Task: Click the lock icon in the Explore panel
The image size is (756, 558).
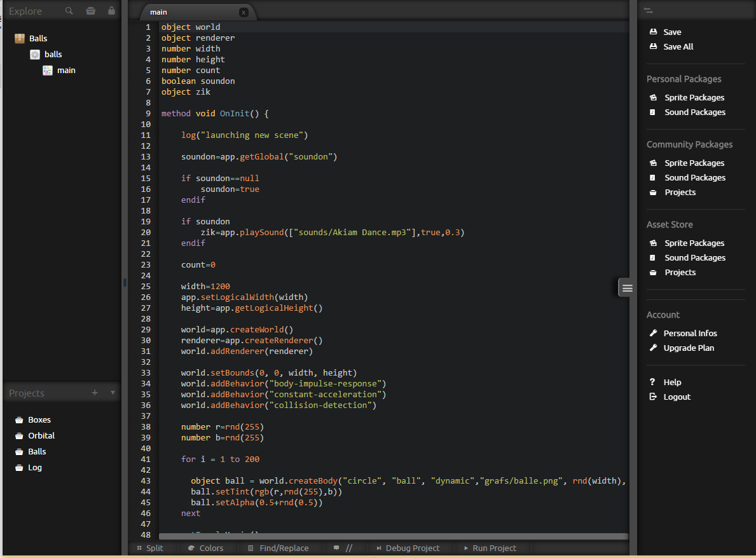Action: point(111,11)
